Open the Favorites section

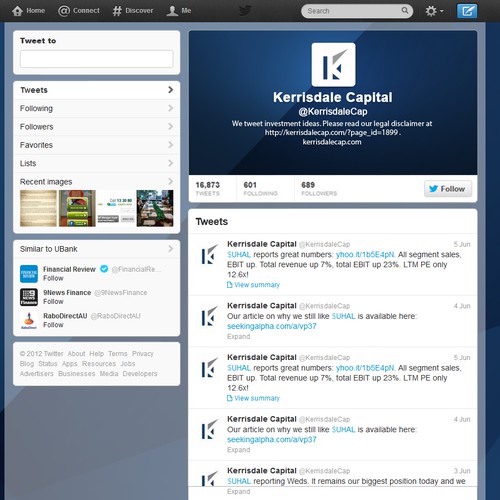(97, 145)
